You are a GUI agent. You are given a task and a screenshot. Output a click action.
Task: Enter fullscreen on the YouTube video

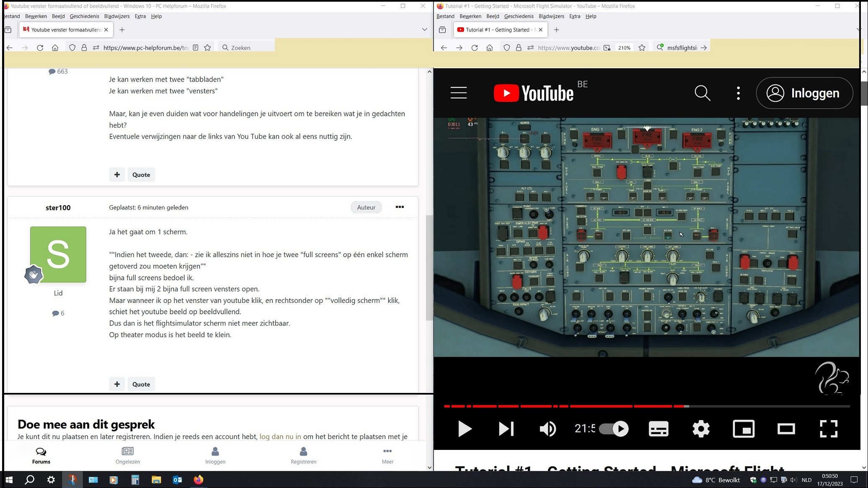[828, 429]
